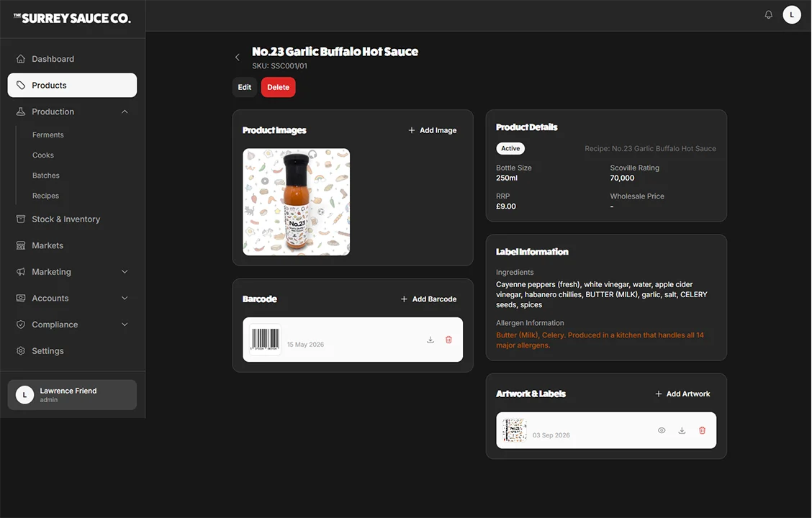
Task: Click the allergen information orange text
Action: click(600, 340)
